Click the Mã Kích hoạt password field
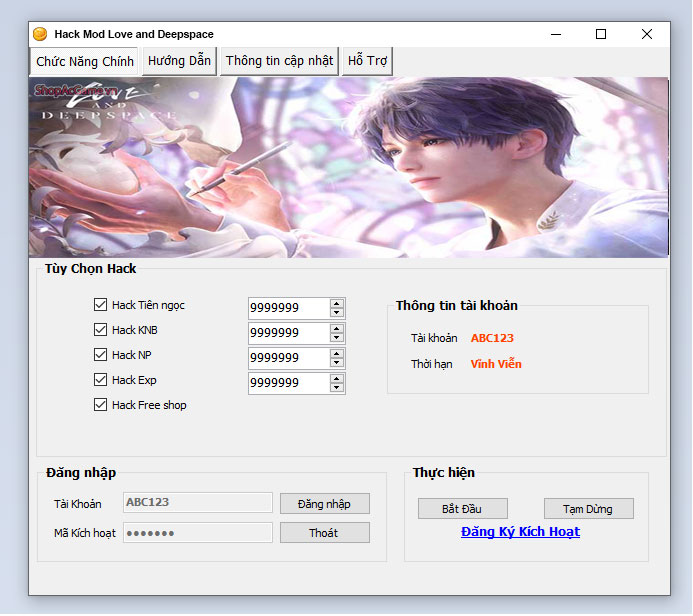This screenshot has width=693, height=616. 198,533
